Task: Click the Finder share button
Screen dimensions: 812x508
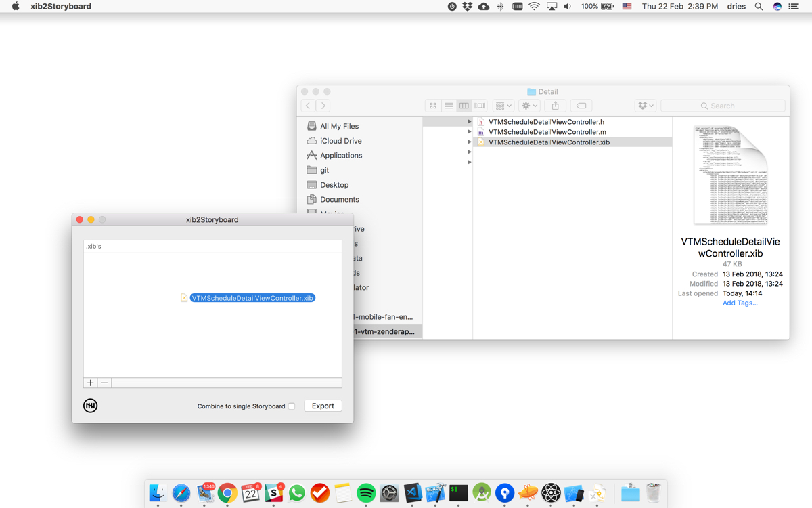Action: [556, 106]
